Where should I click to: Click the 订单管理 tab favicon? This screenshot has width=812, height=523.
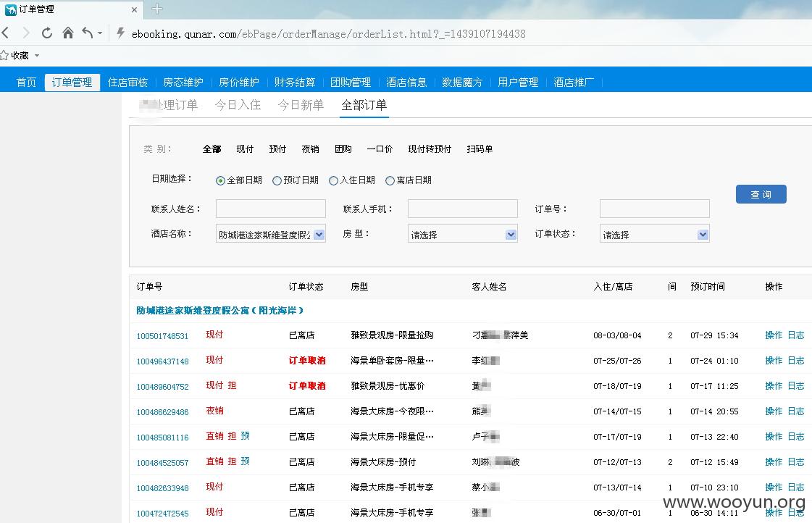point(10,9)
